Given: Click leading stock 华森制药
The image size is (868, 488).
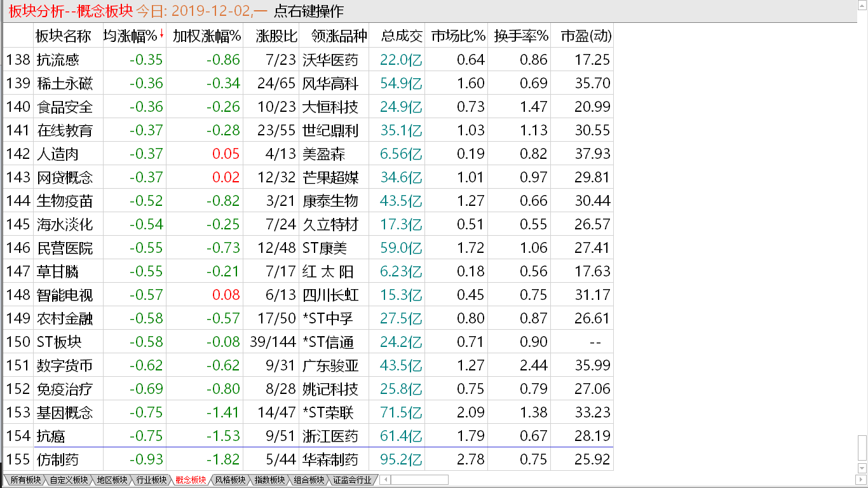Looking at the screenshot, I should tap(330, 459).
